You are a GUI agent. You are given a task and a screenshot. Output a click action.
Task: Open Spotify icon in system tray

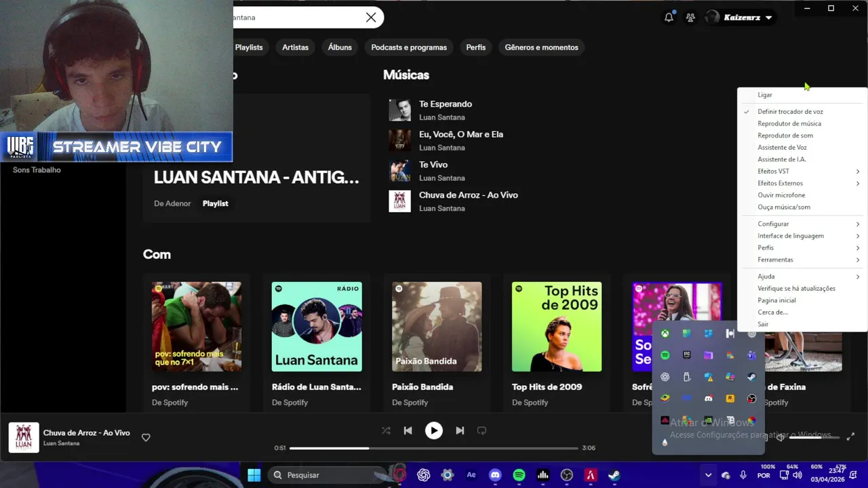[665, 355]
